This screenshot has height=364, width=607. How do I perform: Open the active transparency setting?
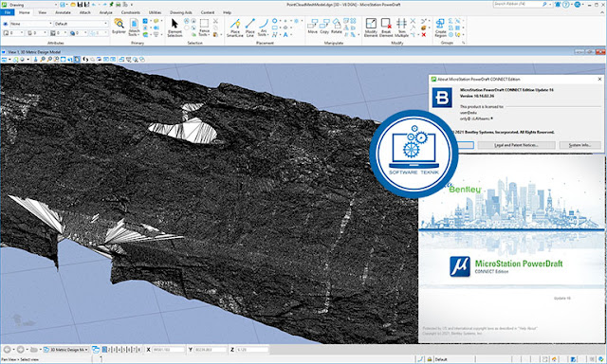coord(79,33)
